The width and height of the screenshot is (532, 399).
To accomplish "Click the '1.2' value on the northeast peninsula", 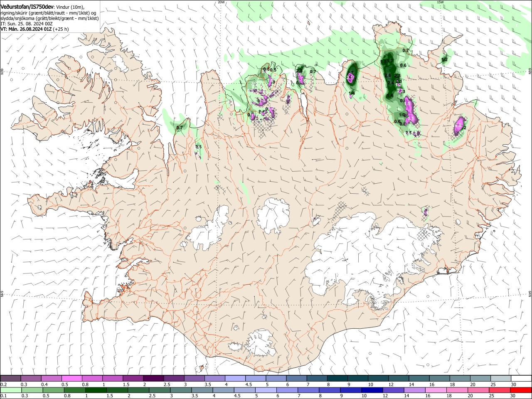I will tap(444, 60).
